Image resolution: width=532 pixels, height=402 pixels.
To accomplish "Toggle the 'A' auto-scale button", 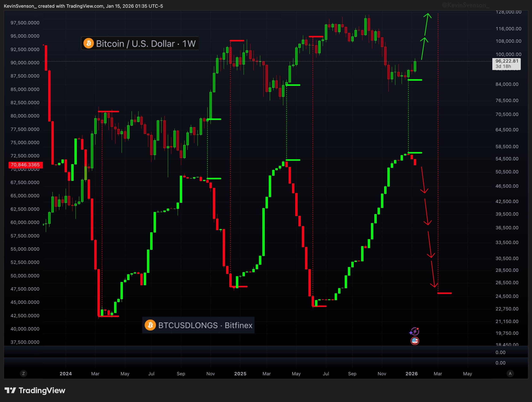I will (510, 373).
